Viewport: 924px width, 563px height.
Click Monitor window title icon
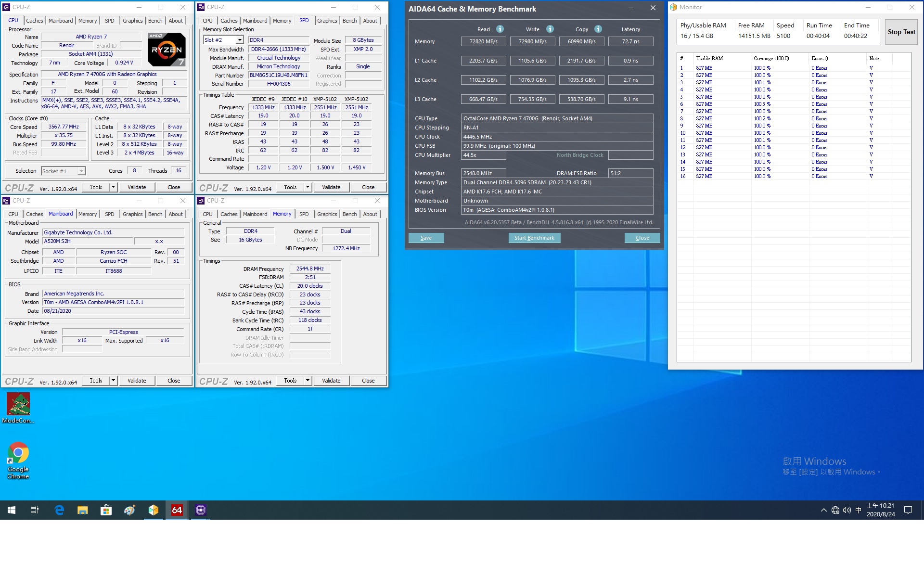(x=674, y=7)
